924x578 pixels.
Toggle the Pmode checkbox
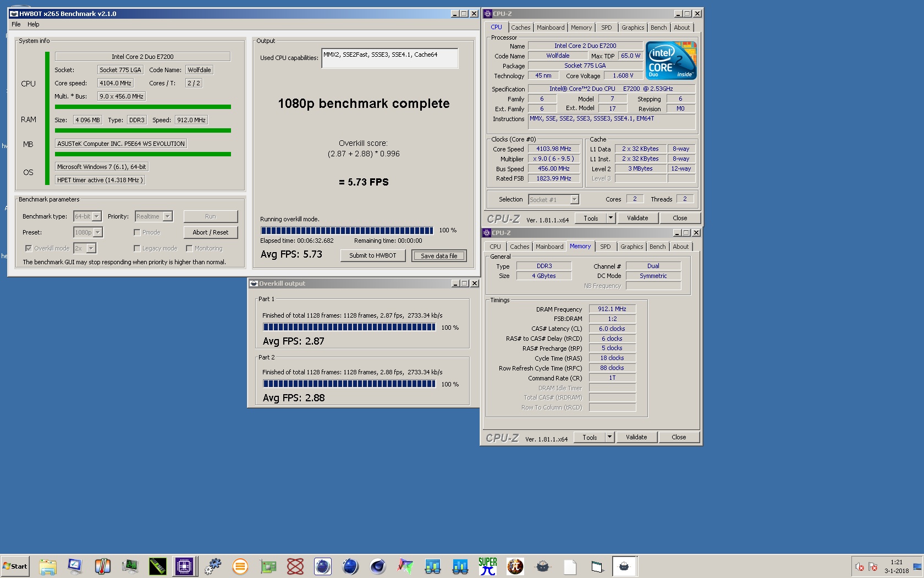click(137, 232)
